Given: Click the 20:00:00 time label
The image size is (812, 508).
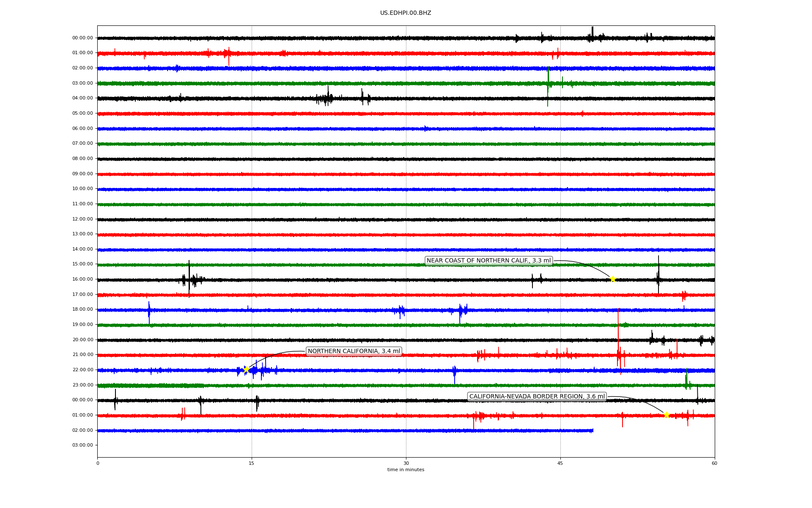Looking at the screenshot, I should (82, 340).
